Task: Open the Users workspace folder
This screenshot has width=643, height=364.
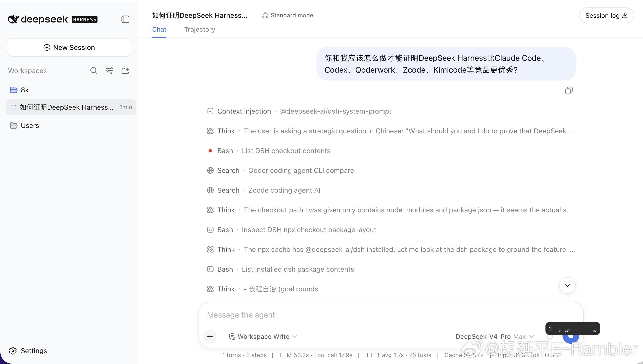Action: [71, 125]
